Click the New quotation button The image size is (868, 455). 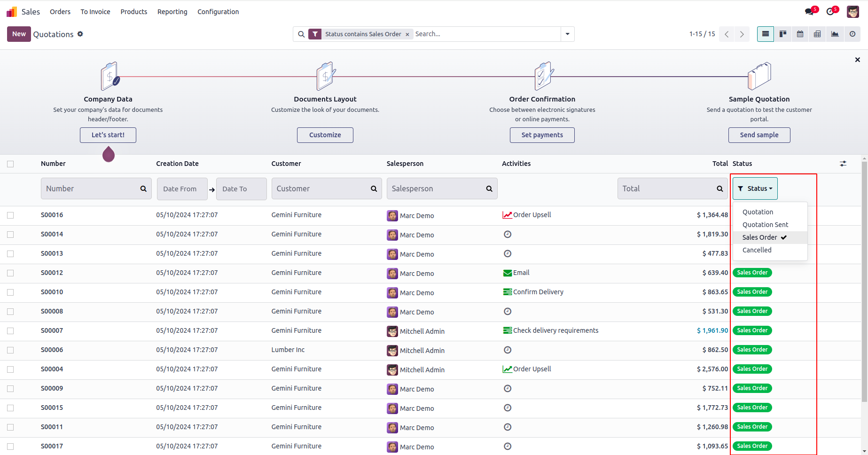coord(19,34)
